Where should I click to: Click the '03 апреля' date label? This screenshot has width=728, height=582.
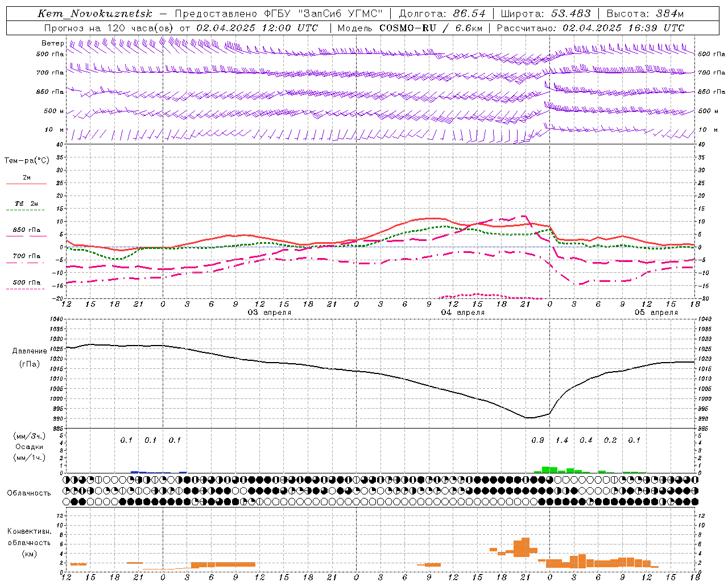click(x=270, y=313)
